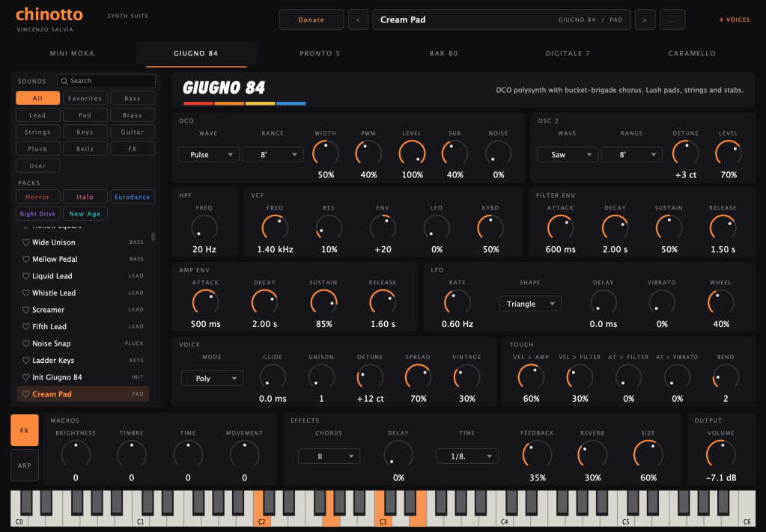Image resolution: width=766 pixels, height=532 pixels.
Task: Adjust the Amp Env Attack knob
Action: 205,302
